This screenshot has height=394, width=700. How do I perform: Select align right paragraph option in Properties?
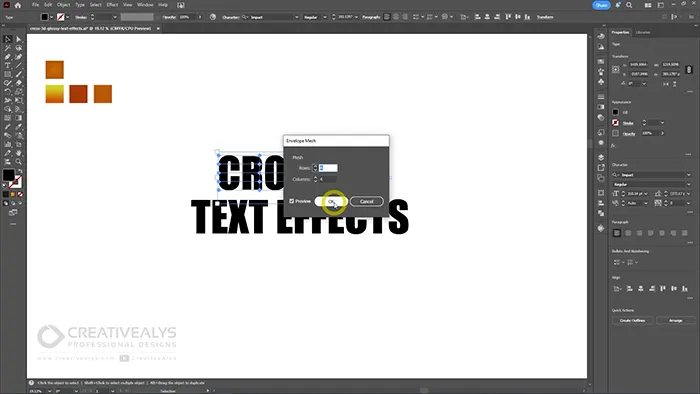tap(639, 233)
